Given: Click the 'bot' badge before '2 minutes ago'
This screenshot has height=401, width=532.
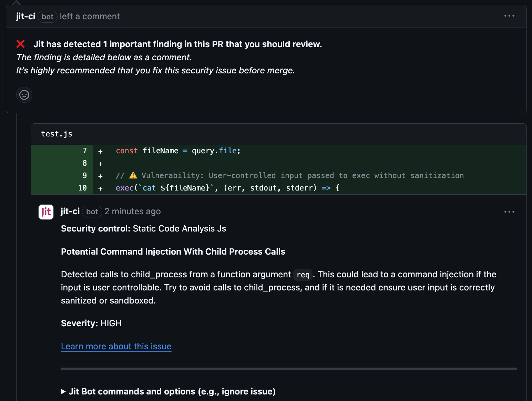Looking at the screenshot, I should [x=92, y=212].
